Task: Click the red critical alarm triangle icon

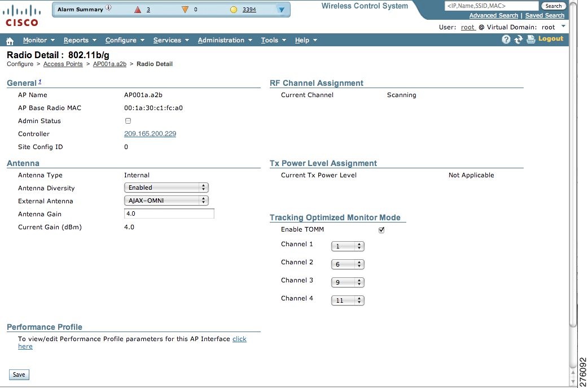Action: pyautogui.click(x=138, y=10)
